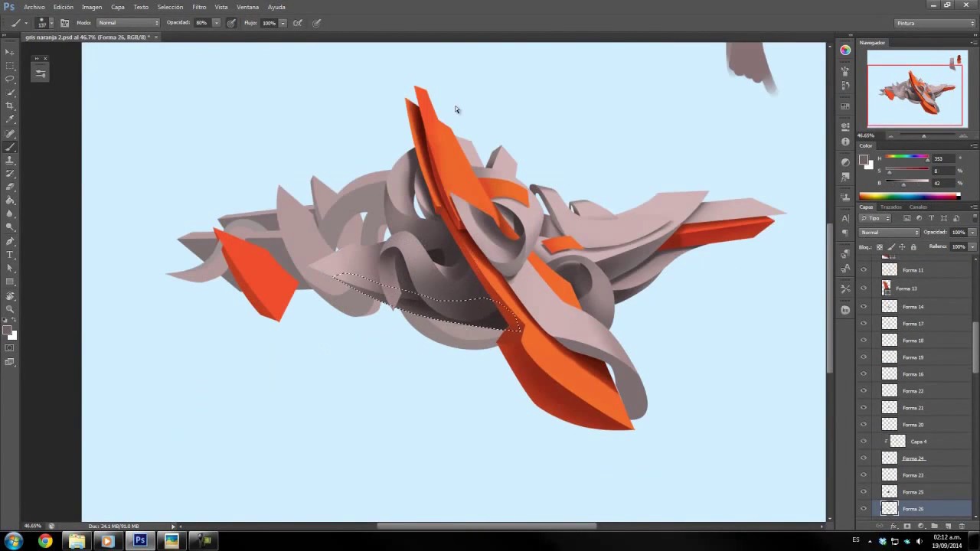The image size is (980, 551).
Task: Open the Edición menu
Action: click(x=64, y=7)
